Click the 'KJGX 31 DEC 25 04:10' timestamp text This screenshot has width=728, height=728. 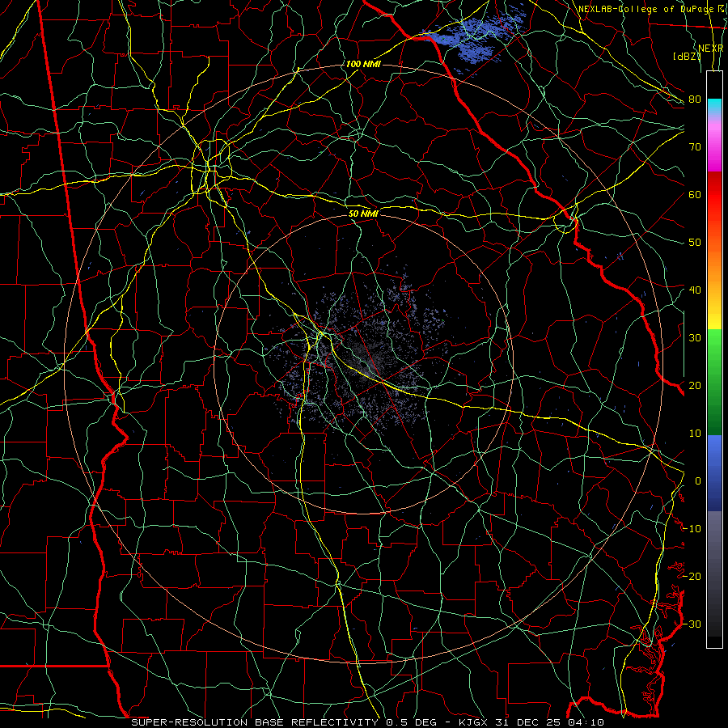click(x=531, y=722)
